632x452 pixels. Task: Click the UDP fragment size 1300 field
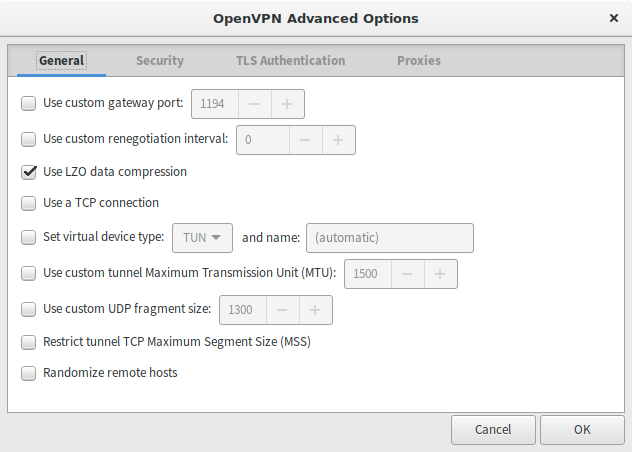tap(243, 310)
